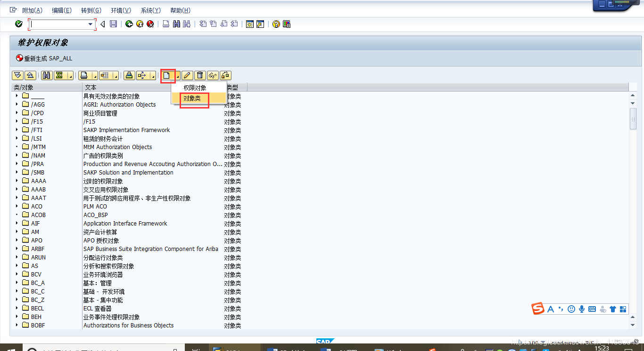Click the Print icon in the top toolbar
The height and width of the screenshot is (351, 644).
coord(166,24)
